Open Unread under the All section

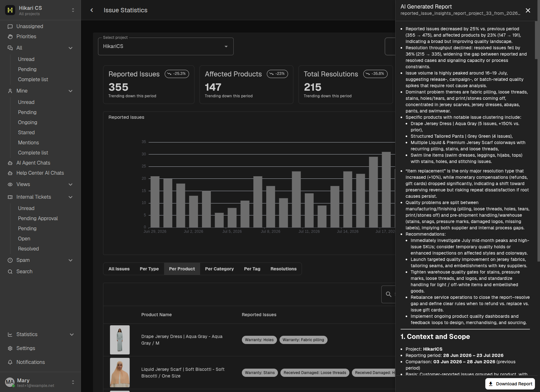(26, 59)
